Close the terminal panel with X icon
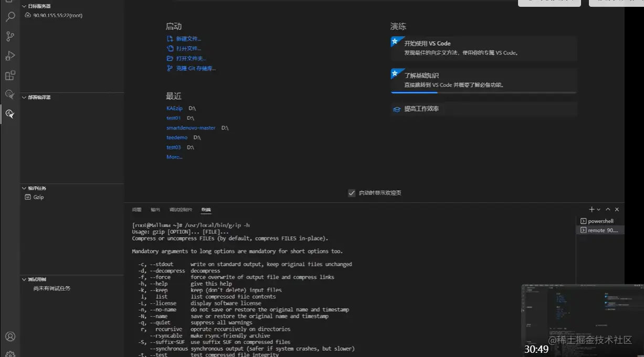This screenshot has width=644, height=357. coord(617,209)
